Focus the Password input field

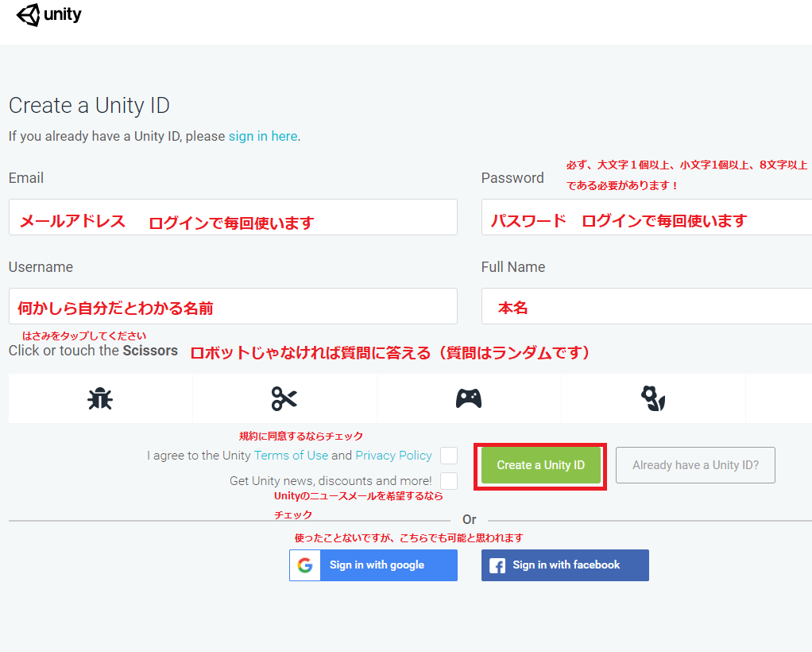(x=647, y=217)
